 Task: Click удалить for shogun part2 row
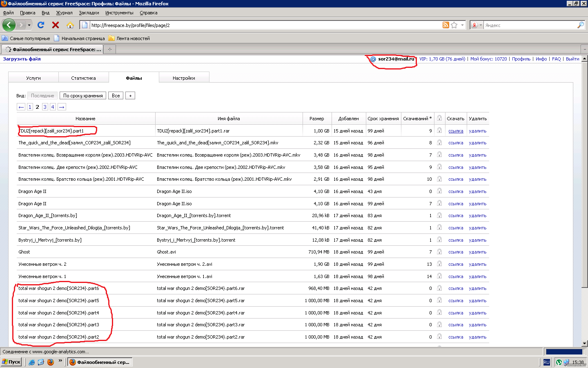[x=477, y=337]
